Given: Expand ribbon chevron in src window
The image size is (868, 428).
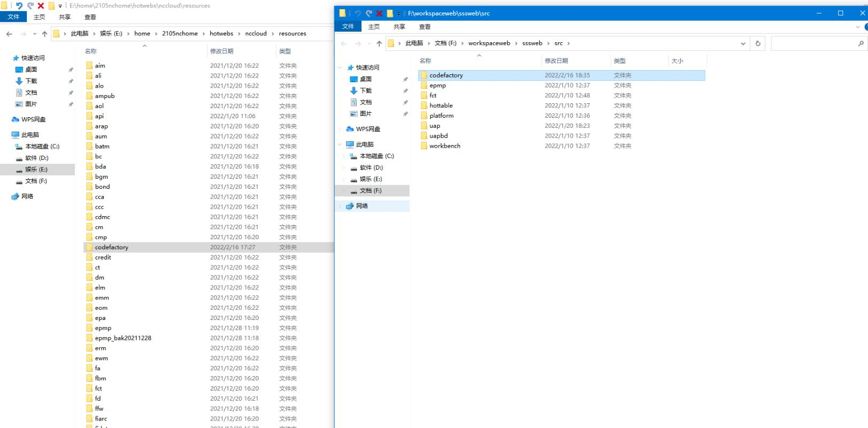Looking at the screenshot, I should (x=858, y=27).
